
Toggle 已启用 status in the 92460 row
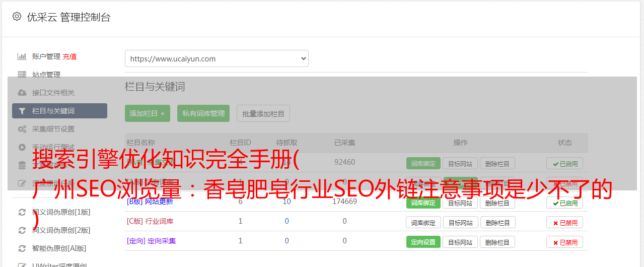click(565, 163)
